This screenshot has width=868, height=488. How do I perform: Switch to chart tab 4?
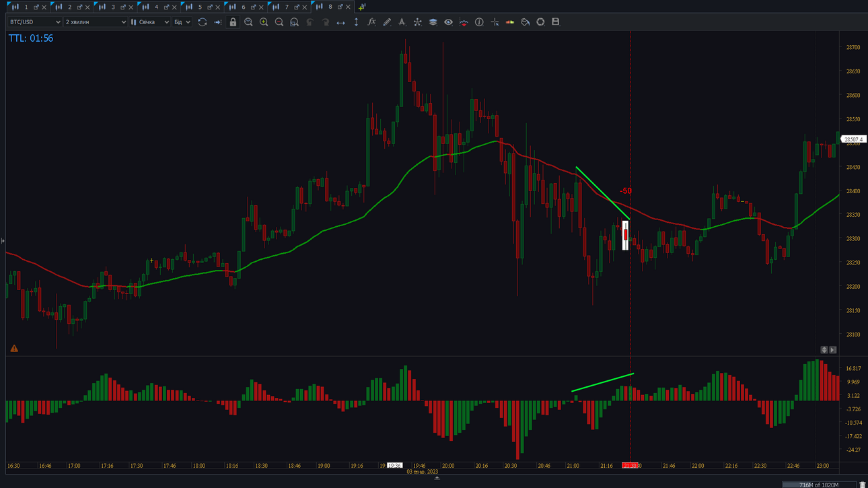point(156,7)
